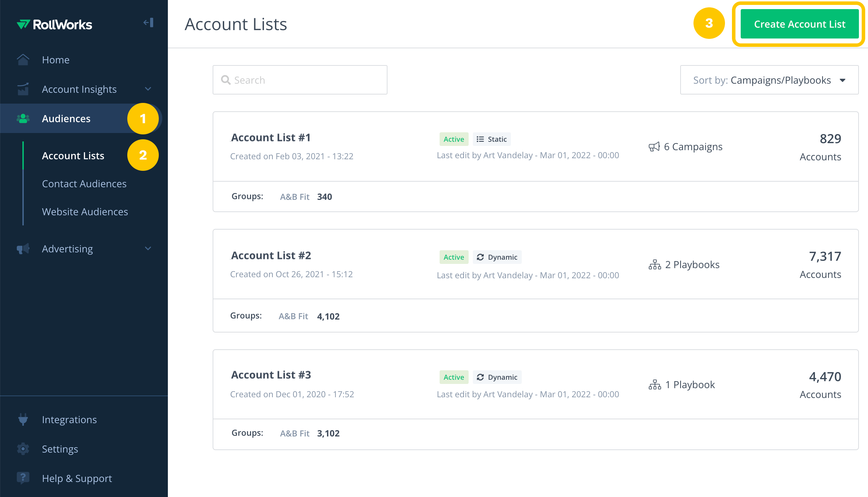Click the Audiences people icon

(x=23, y=119)
